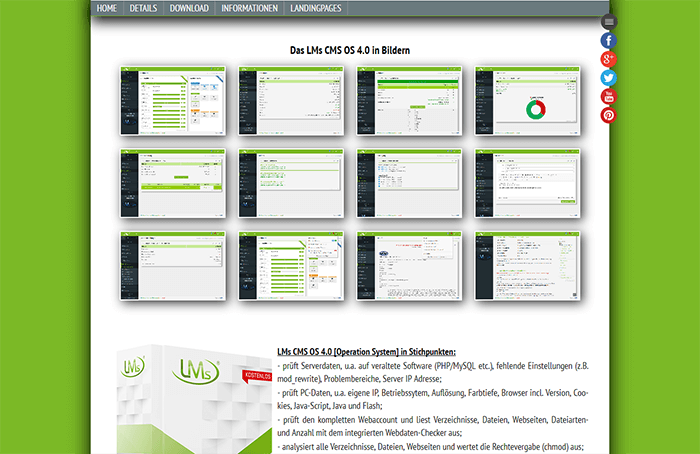Open the YouTube channel icon
The width and height of the screenshot is (700, 454).
tap(608, 96)
